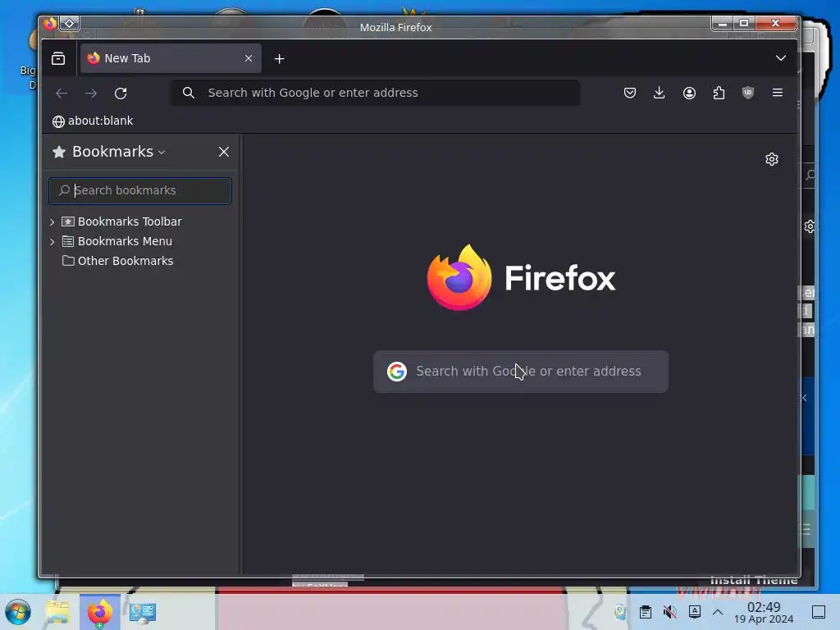Toggle the on-all-desktops pin icon in titlebar
This screenshot has width=840, height=630.
pos(70,24)
